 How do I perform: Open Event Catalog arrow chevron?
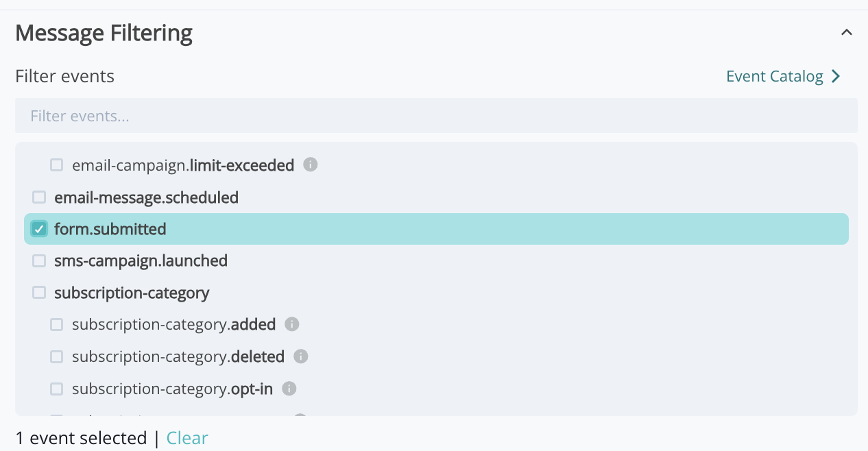(836, 76)
